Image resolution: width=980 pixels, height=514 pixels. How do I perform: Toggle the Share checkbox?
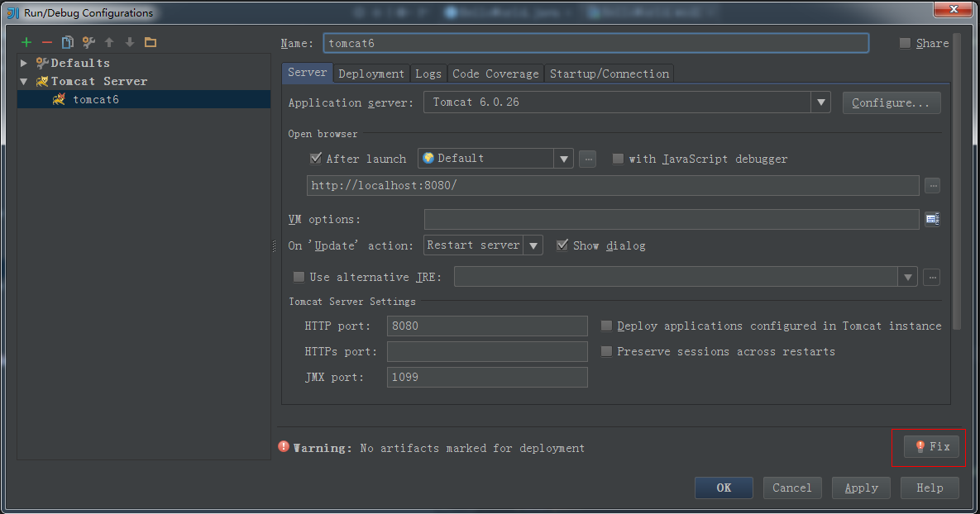click(x=905, y=43)
